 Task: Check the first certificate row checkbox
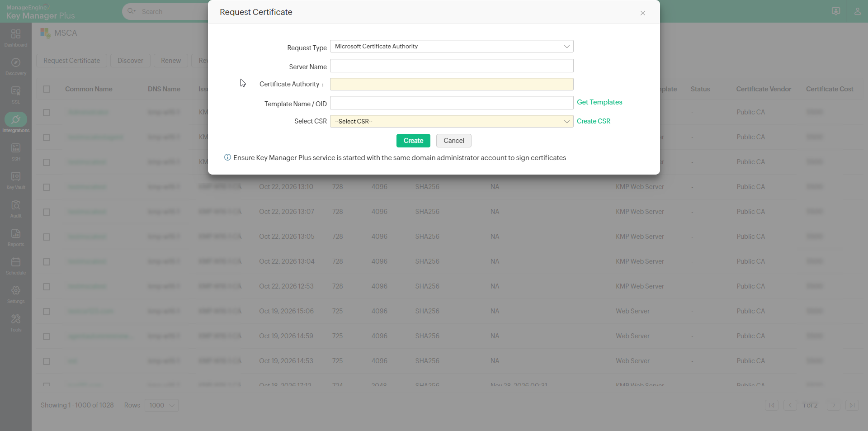(x=47, y=113)
